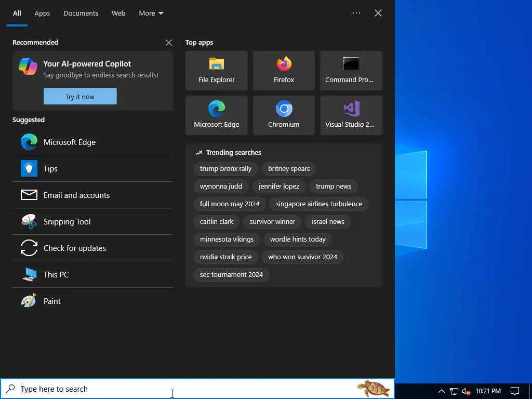
Task: Open This PC
Action: tap(92, 274)
